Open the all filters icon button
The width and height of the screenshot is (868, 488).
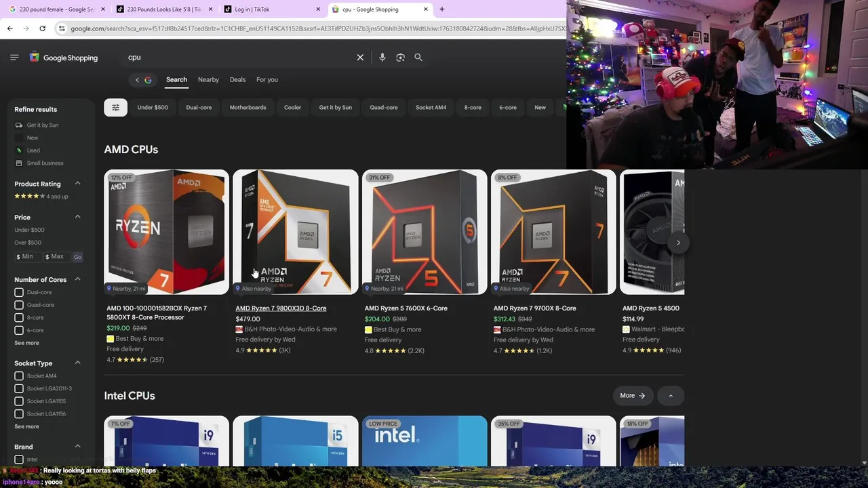coord(115,107)
